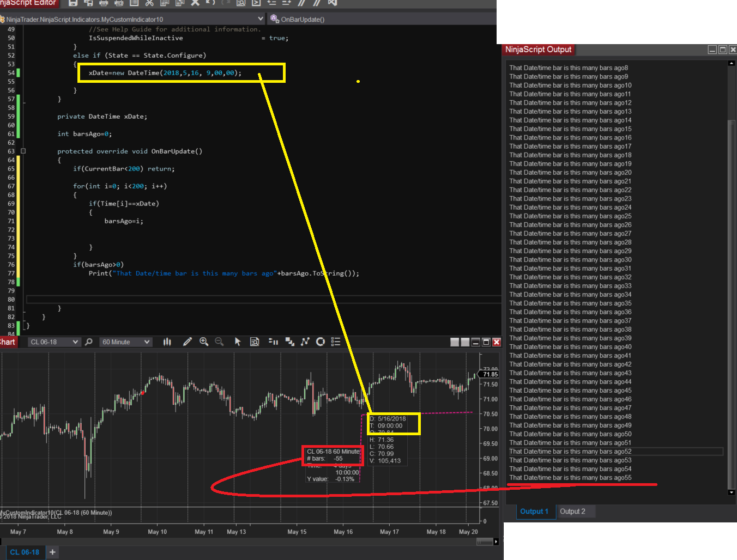Open the chart bar style icon
The width and height of the screenshot is (737, 560).
pyautogui.click(x=167, y=342)
